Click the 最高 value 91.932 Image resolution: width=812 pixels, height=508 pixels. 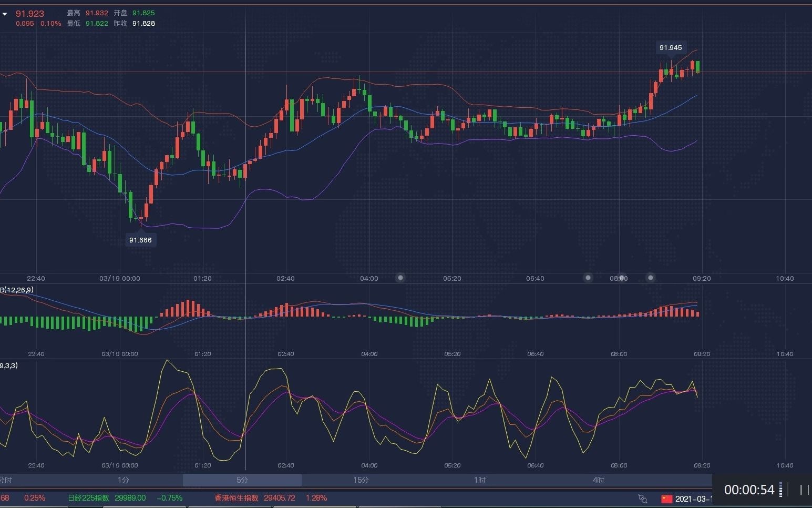point(97,13)
